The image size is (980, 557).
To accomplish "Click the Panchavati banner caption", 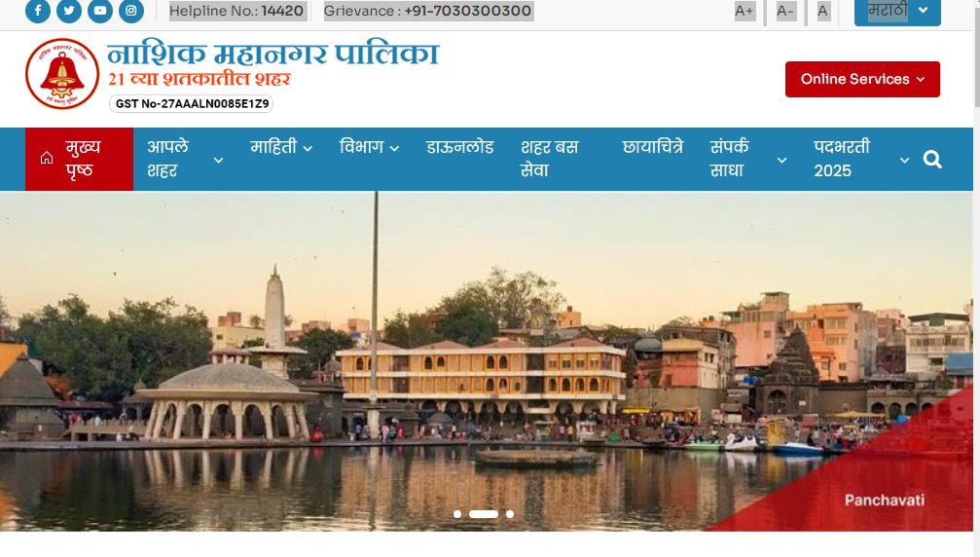I will click(x=885, y=501).
